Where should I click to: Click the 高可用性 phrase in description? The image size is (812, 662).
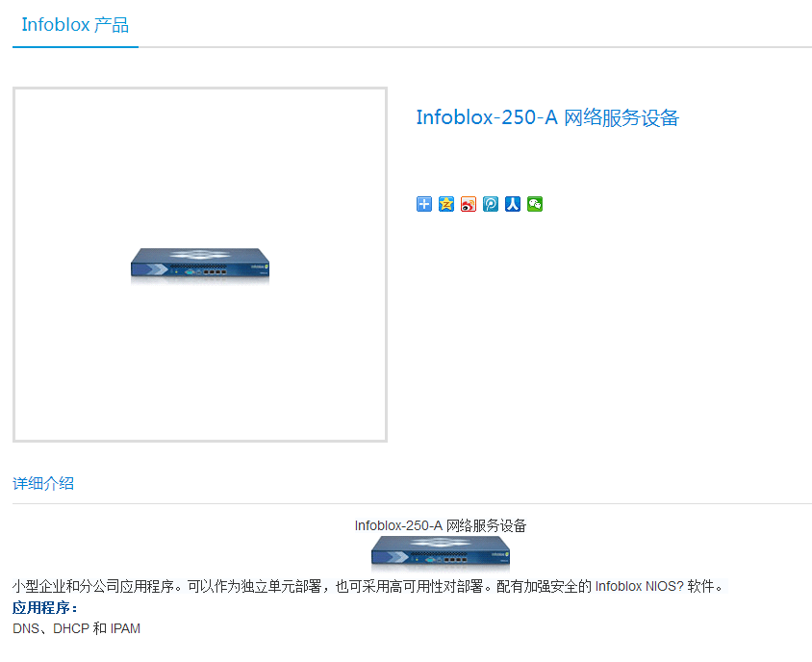pyautogui.click(x=416, y=586)
